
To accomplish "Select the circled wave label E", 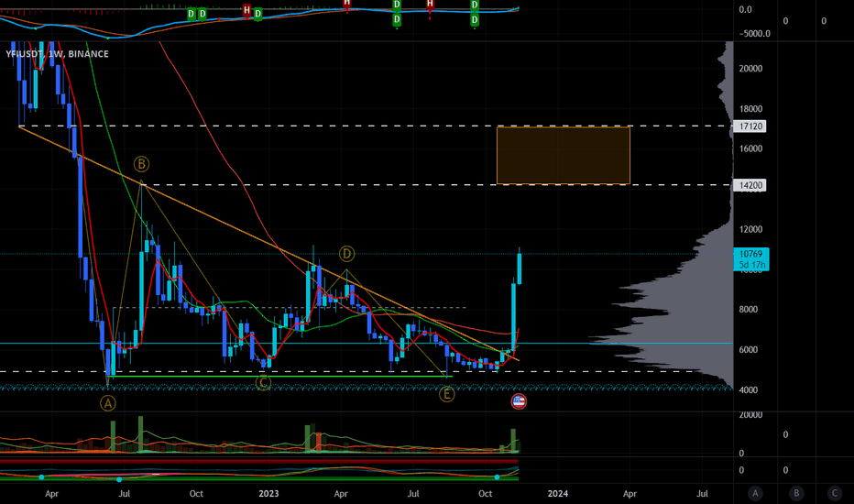I will [x=446, y=394].
